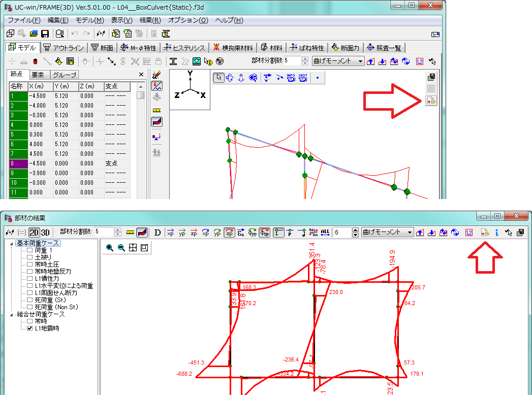The image size is (532, 395).
Task: Switch to the 断面 tab
Action: click(103, 48)
